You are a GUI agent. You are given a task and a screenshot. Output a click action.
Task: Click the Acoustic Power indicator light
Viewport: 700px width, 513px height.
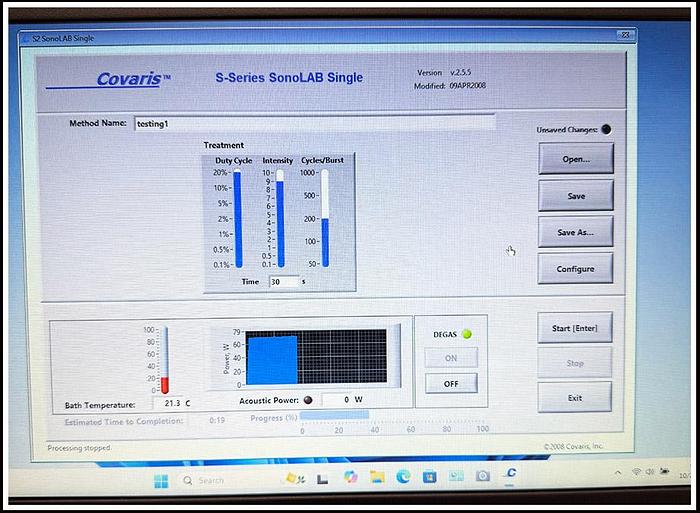coord(308,400)
